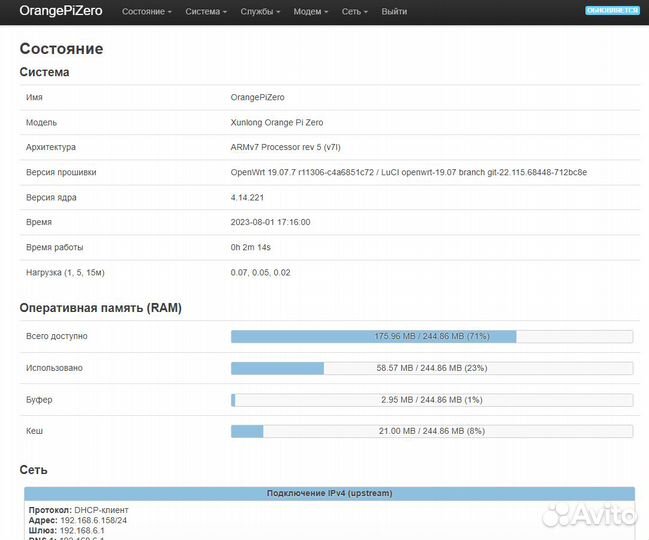Click the Буфер label
Image resolution: width=649 pixels, height=540 pixels.
39,400
